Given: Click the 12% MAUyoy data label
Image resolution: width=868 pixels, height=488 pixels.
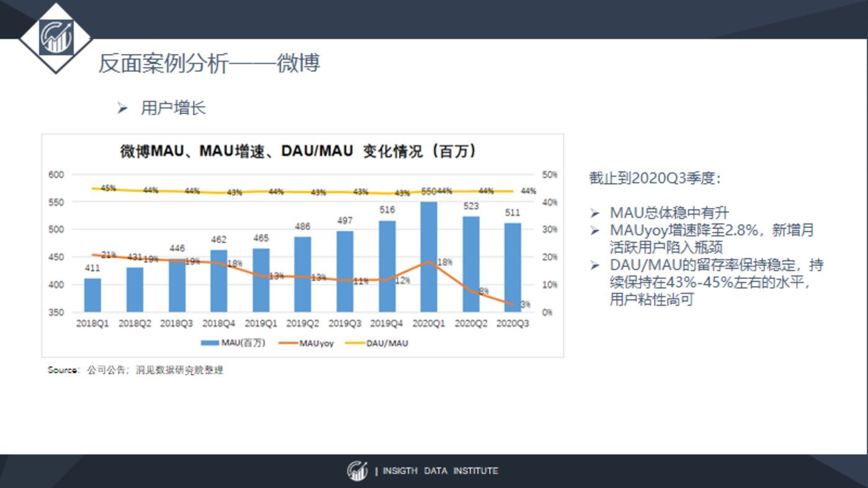Looking at the screenshot, I should click(x=402, y=280).
